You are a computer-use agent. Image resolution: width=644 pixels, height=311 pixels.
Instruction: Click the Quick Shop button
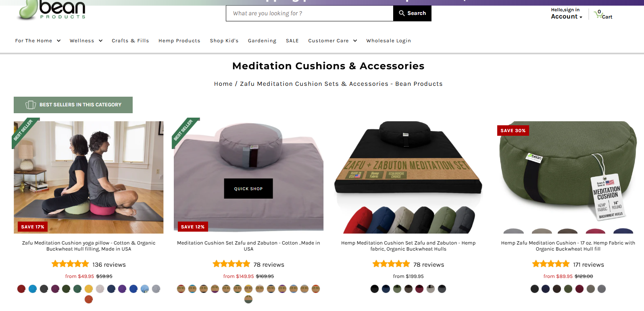[x=248, y=189]
